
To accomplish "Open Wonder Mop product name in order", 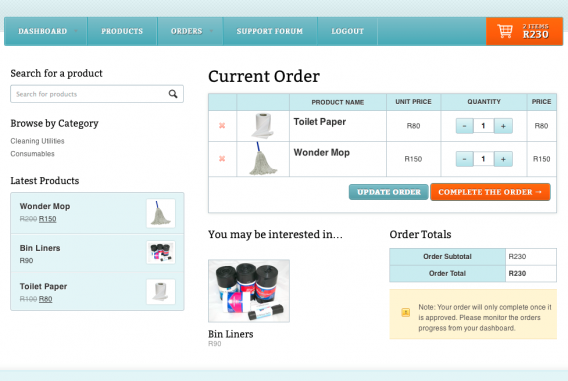I will 322,152.
